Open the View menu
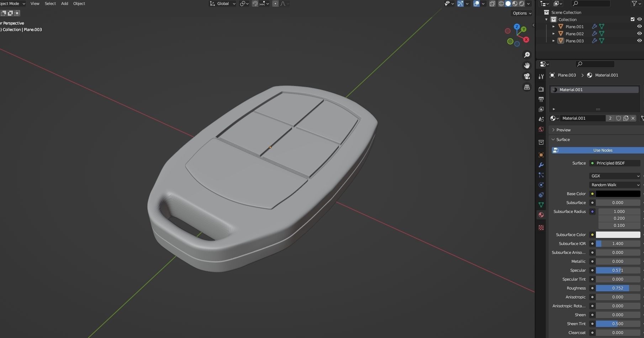The width and height of the screenshot is (644, 338). [x=35, y=4]
